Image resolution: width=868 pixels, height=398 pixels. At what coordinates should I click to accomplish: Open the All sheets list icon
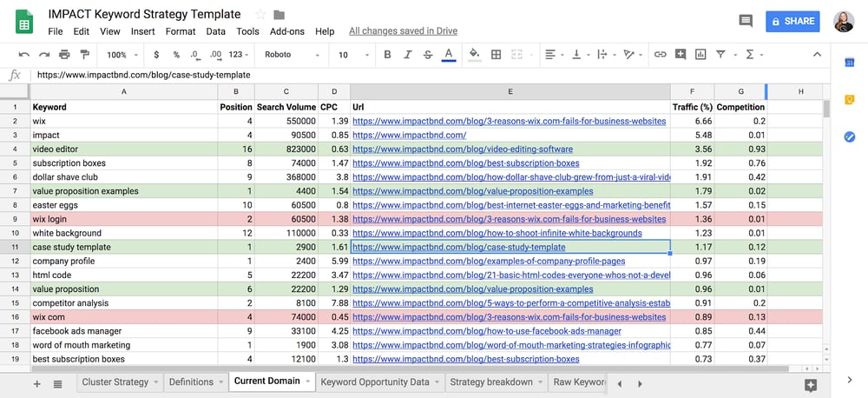point(57,383)
